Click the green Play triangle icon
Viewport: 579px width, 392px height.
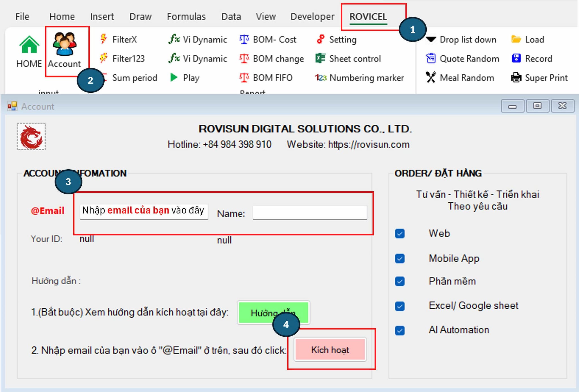[174, 77]
